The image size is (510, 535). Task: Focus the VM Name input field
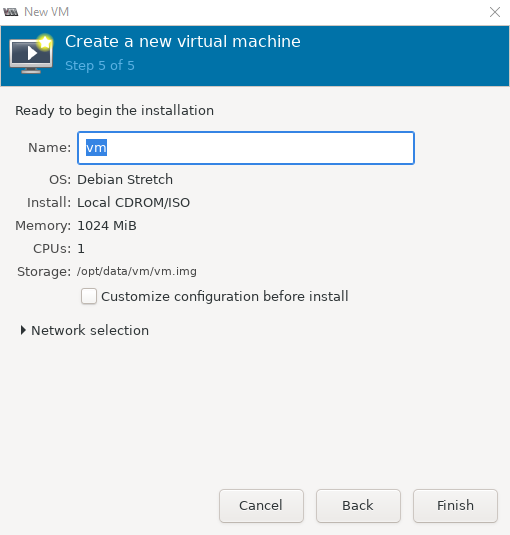(246, 148)
